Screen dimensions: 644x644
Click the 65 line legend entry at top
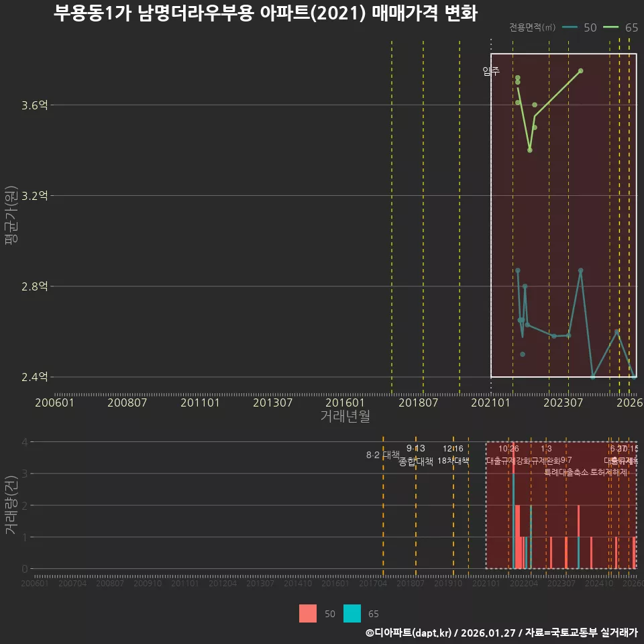(621, 28)
